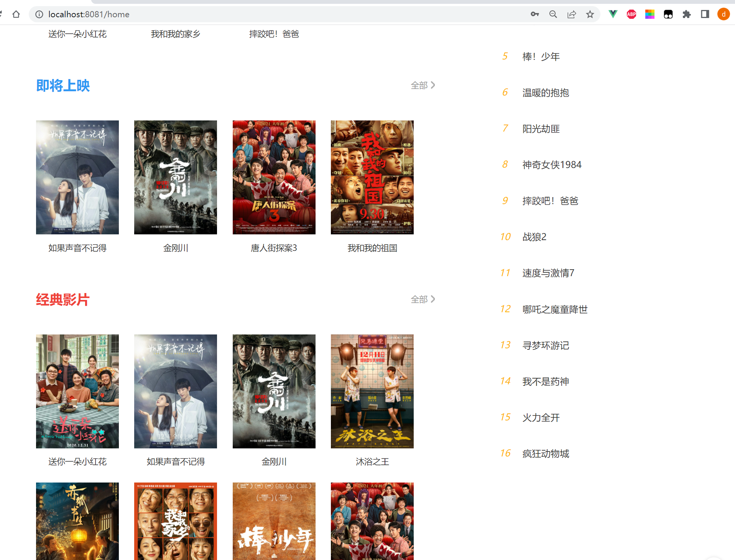The image size is (735, 560).
Task: Select rank 6 温暖的抱抱
Action: pyautogui.click(x=546, y=93)
